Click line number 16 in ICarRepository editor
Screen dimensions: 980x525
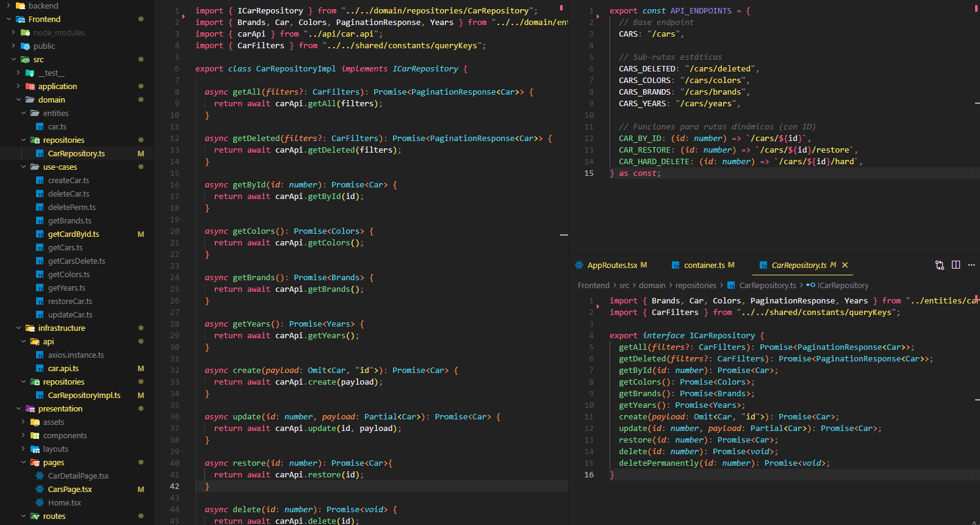tap(589, 475)
